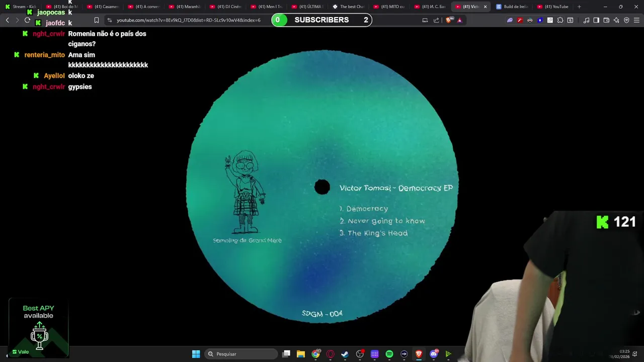Click username jaopocas in chat
This screenshot has width=644, height=362.
click(x=51, y=12)
